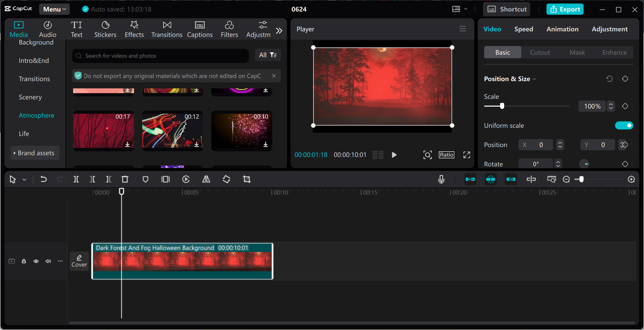Switch to the Speed tab
Screen dimensions: 644x330
tap(524, 29)
